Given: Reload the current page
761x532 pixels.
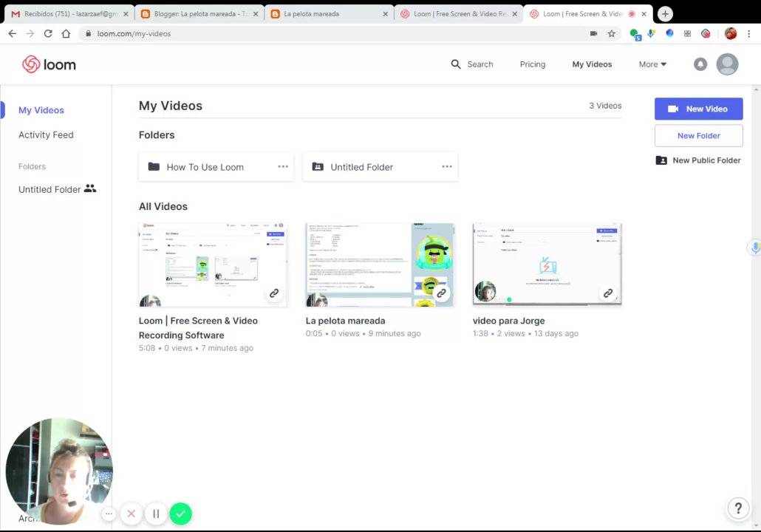Looking at the screenshot, I should tap(48, 33).
